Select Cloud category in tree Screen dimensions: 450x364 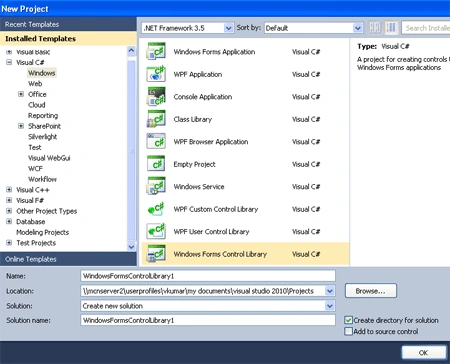(x=37, y=105)
